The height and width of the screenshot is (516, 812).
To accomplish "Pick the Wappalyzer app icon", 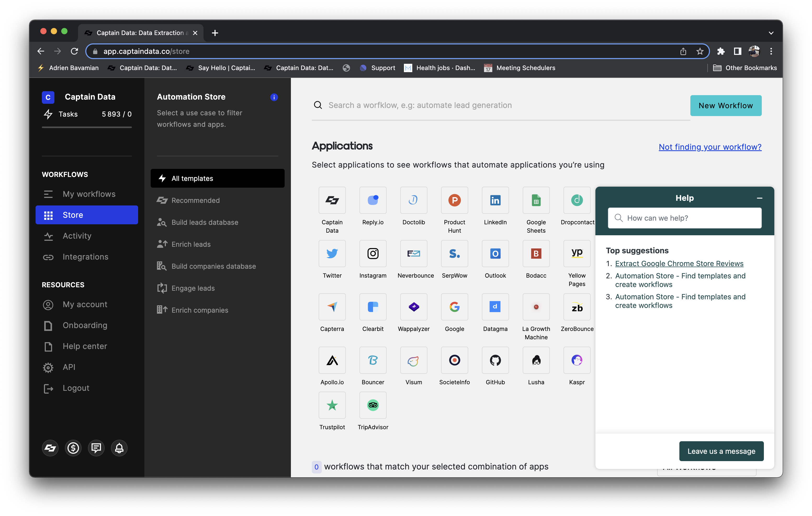I will pyautogui.click(x=413, y=307).
